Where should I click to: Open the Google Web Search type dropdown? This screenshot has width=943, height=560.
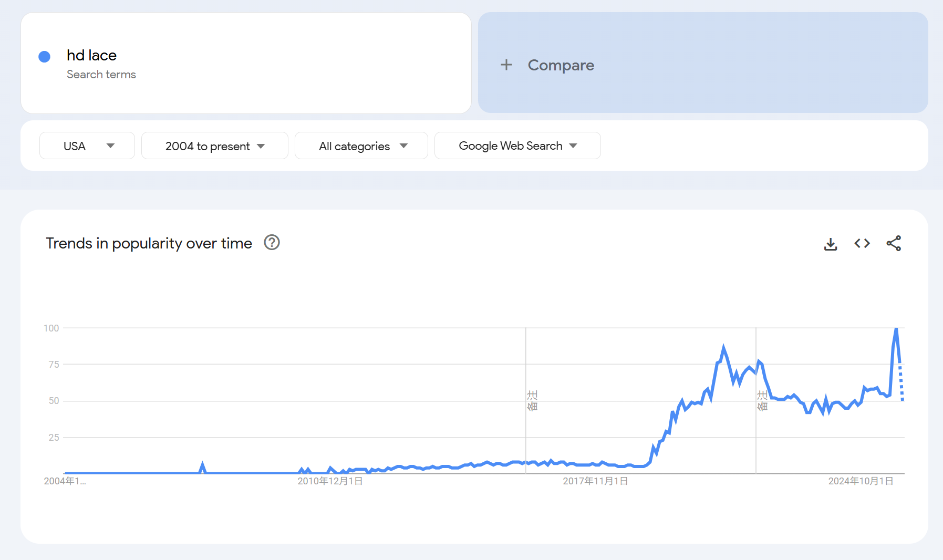[x=517, y=146]
